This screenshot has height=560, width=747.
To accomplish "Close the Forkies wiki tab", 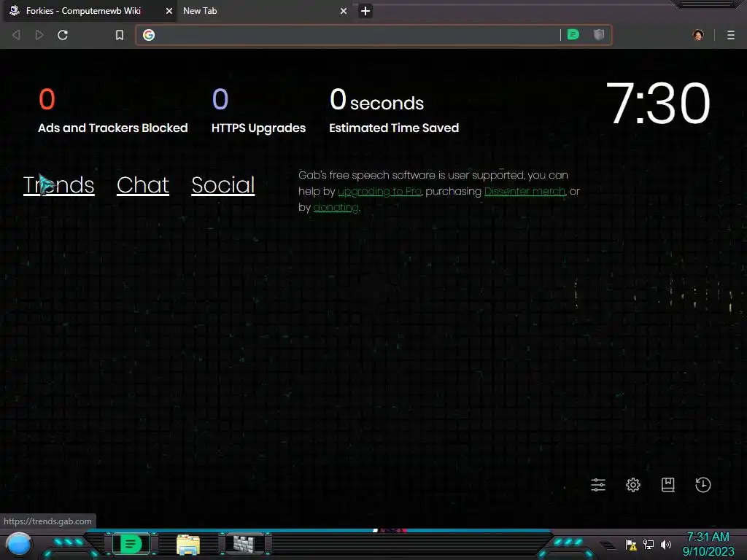I will click(169, 10).
